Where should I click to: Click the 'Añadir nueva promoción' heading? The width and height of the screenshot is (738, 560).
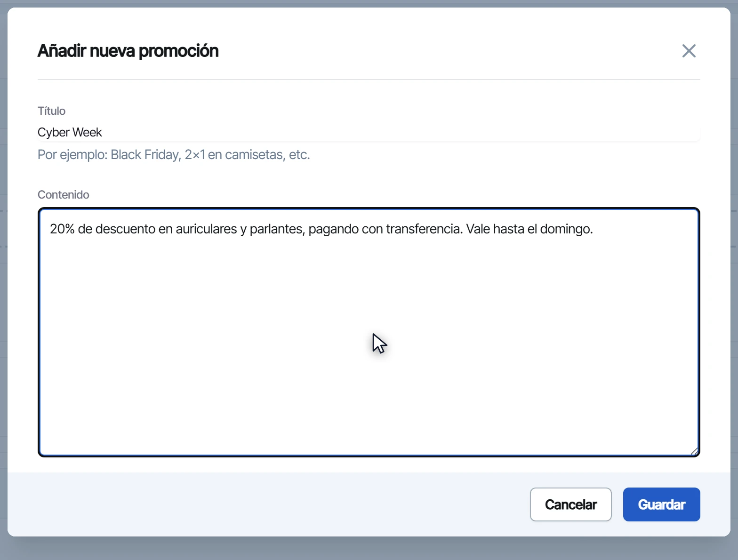(x=128, y=51)
